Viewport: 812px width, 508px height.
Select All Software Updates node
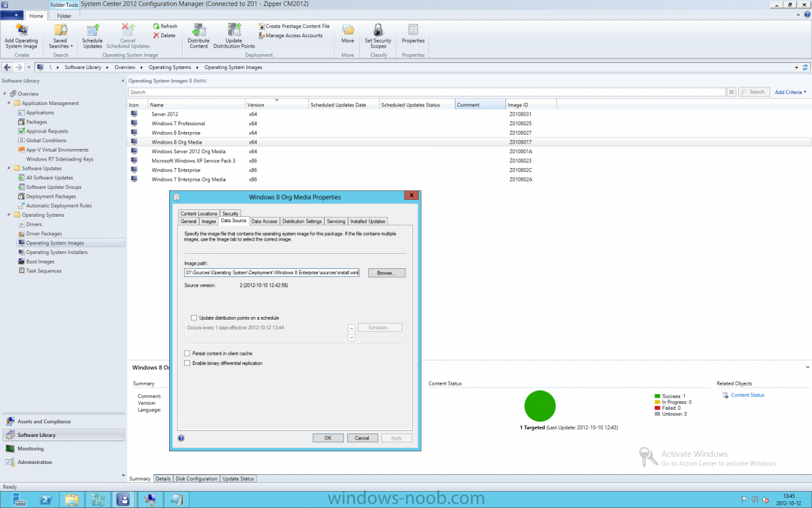click(45, 177)
